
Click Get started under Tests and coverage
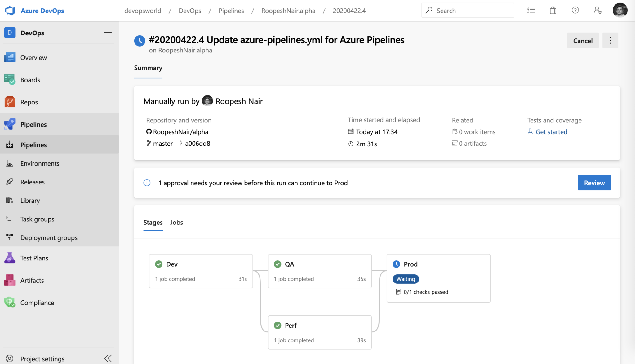click(x=551, y=132)
